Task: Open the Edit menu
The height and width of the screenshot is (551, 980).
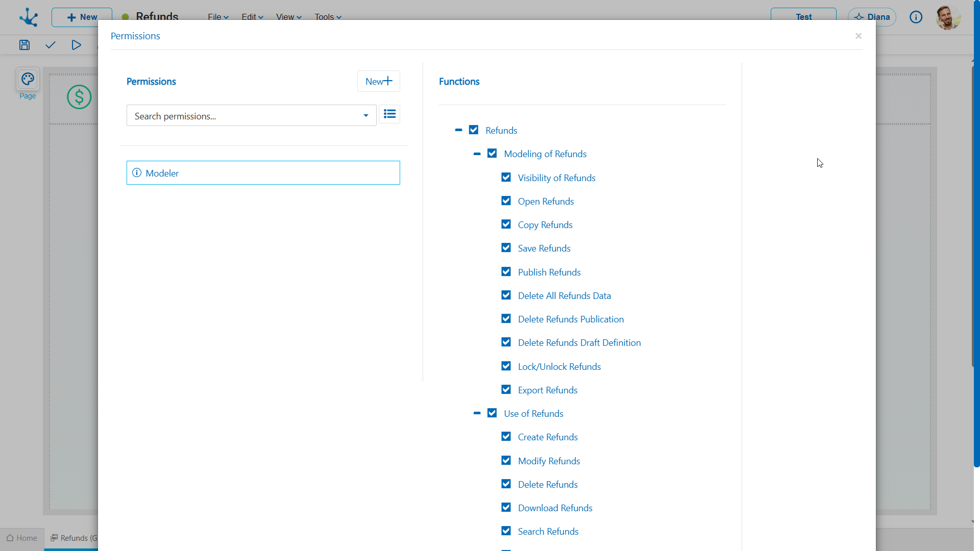Action: point(252,17)
